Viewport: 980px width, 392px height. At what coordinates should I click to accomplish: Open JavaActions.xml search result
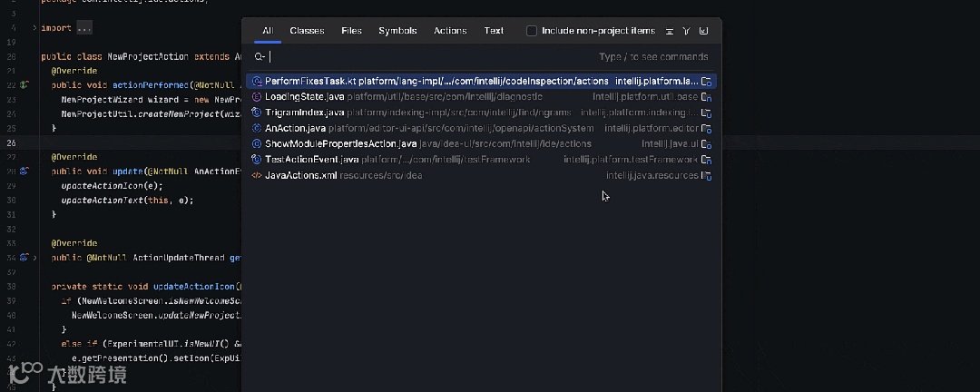click(x=481, y=175)
